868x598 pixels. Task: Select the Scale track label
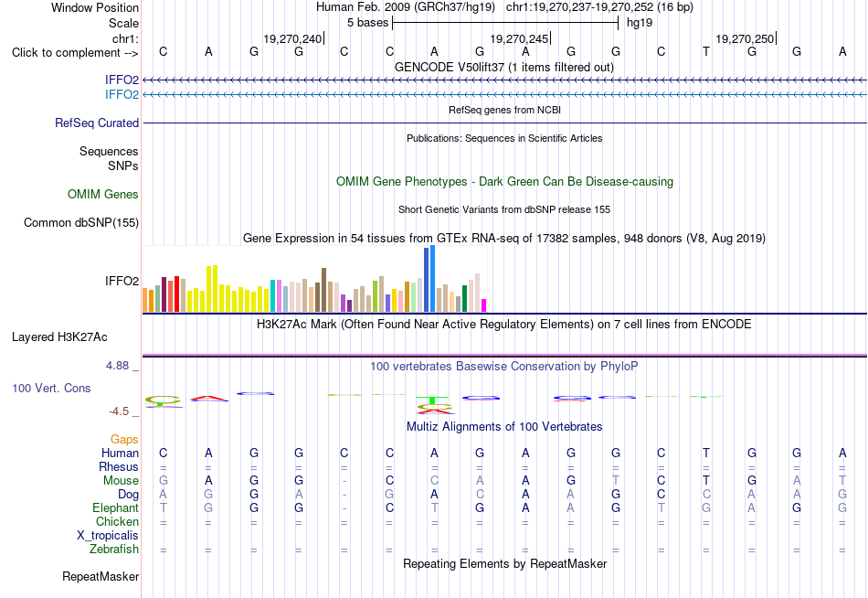(123, 23)
